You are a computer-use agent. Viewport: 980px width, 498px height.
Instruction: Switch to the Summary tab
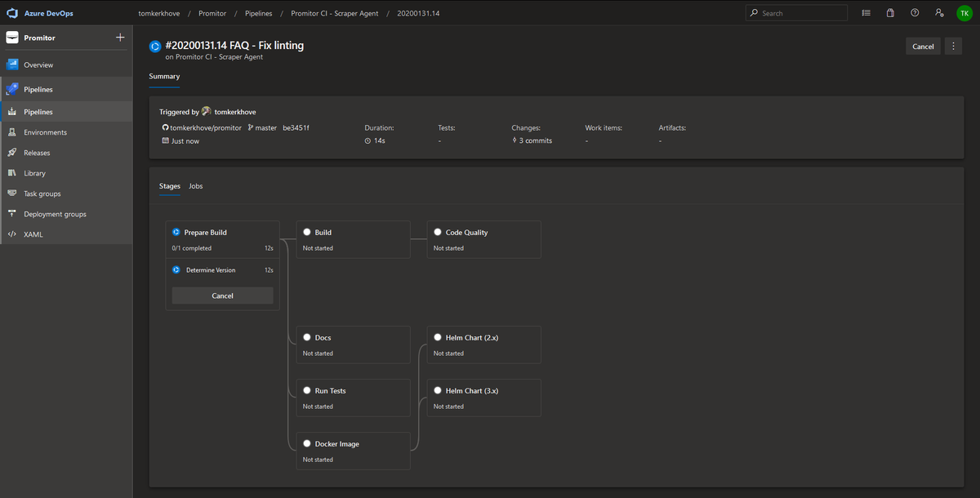pos(164,76)
